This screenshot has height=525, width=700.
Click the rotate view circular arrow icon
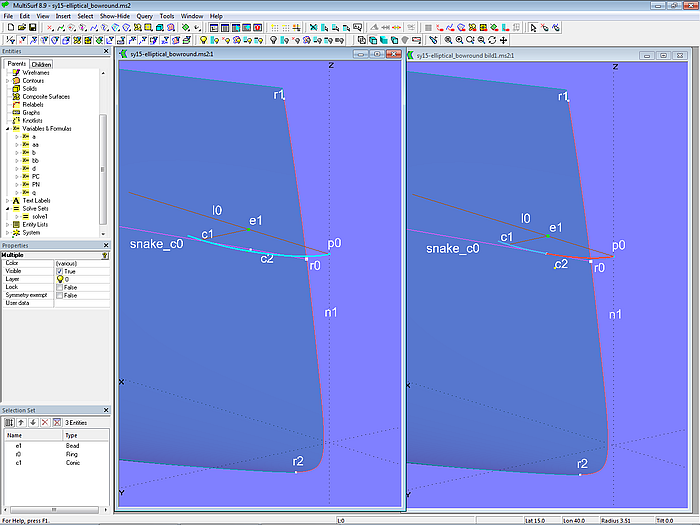(x=491, y=40)
